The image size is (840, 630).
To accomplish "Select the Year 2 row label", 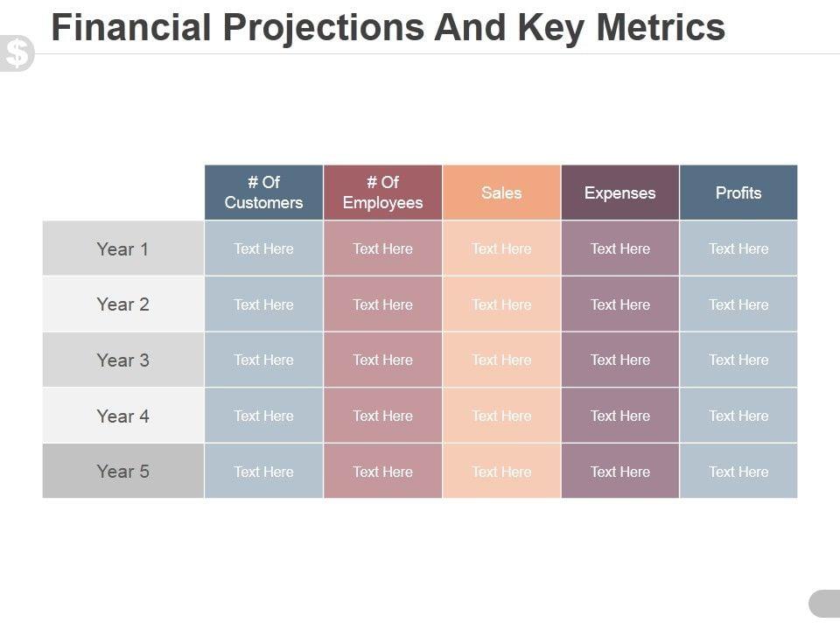I will coord(122,304).
